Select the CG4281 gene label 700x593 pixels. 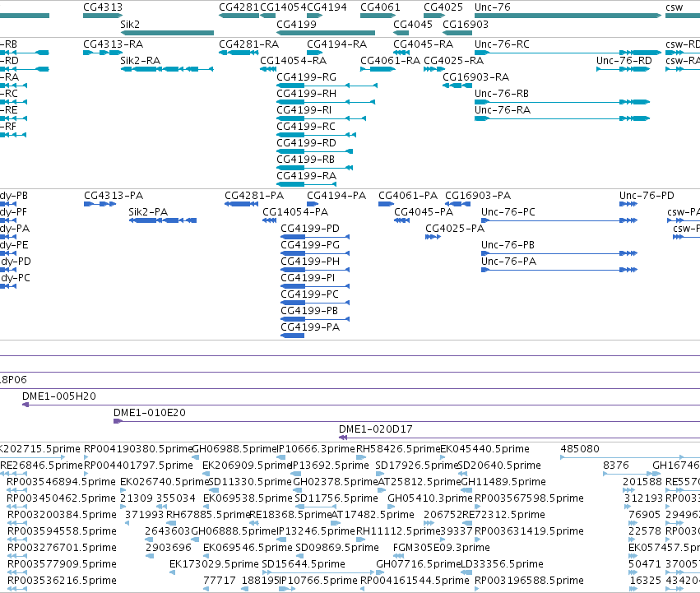pyautogui.click(x=239, y=7)
